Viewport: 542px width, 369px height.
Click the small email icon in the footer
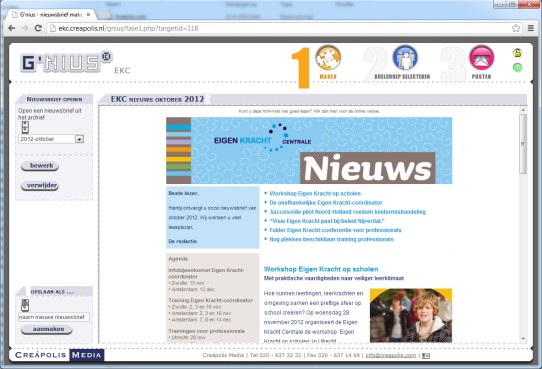[x=426, y=356]
